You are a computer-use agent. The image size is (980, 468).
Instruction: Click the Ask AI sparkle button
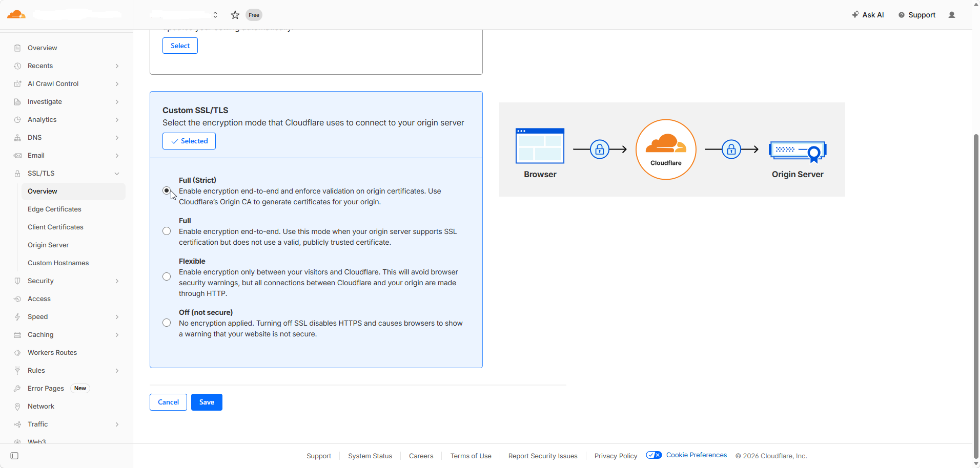(x=868, y=15)
